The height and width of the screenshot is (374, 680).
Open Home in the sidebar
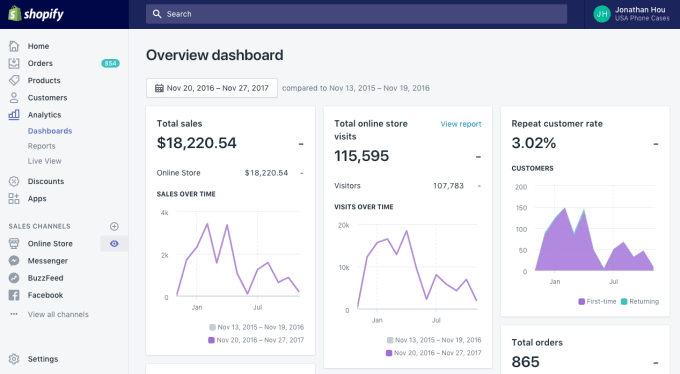(x=38, y=46)
